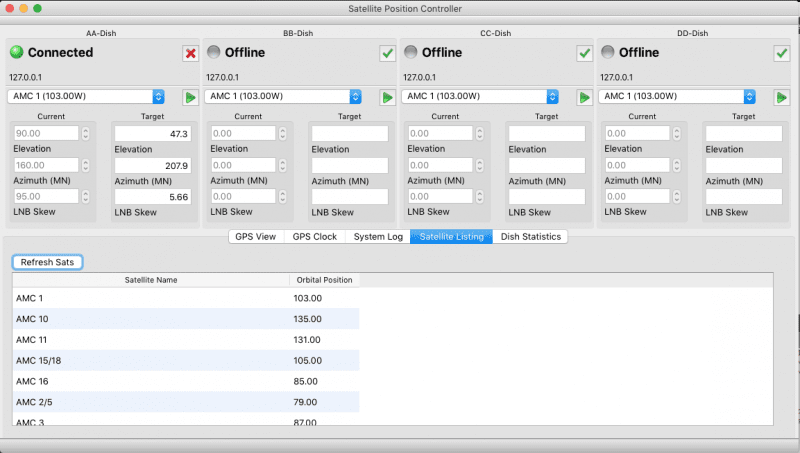Select the AMC 11 satellite row

(186, 340)
